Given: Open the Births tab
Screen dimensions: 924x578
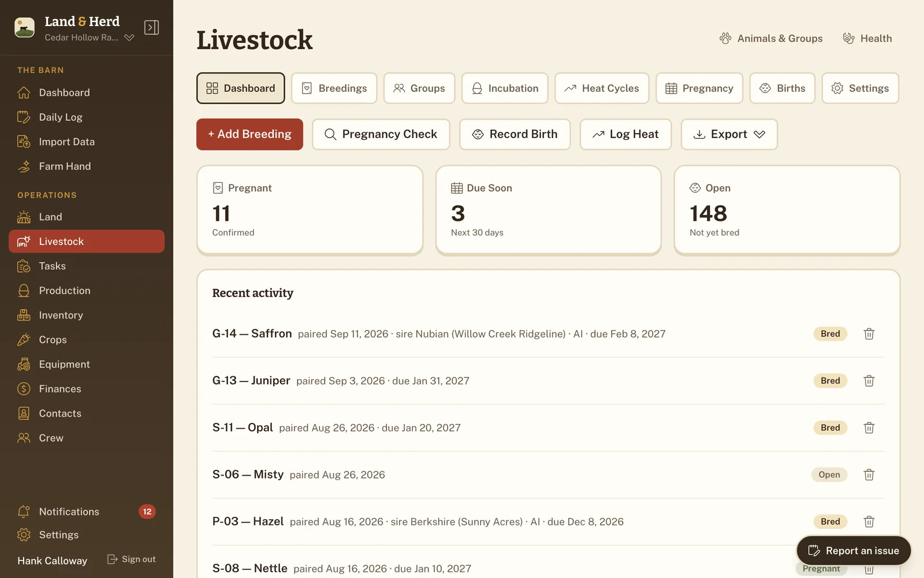Looking at the screenshot, I should click(783, 88).
